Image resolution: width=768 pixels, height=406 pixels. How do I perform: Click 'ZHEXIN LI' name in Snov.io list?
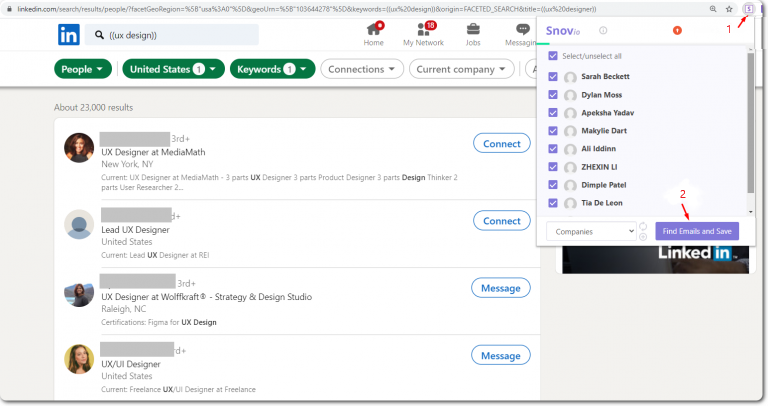click(599, 167)
